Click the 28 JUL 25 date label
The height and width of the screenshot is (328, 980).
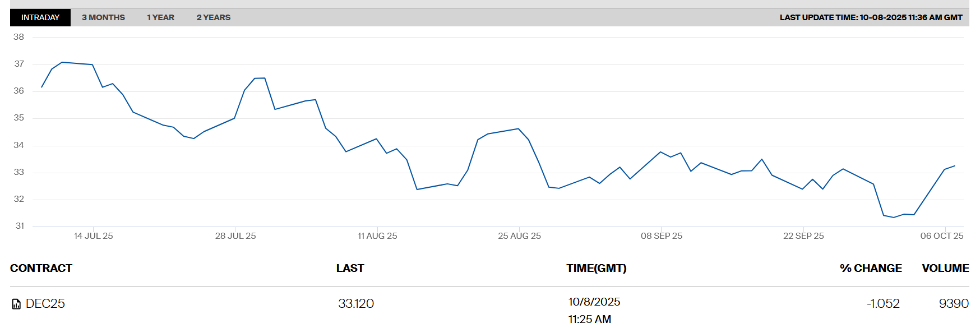pos(235,236)
